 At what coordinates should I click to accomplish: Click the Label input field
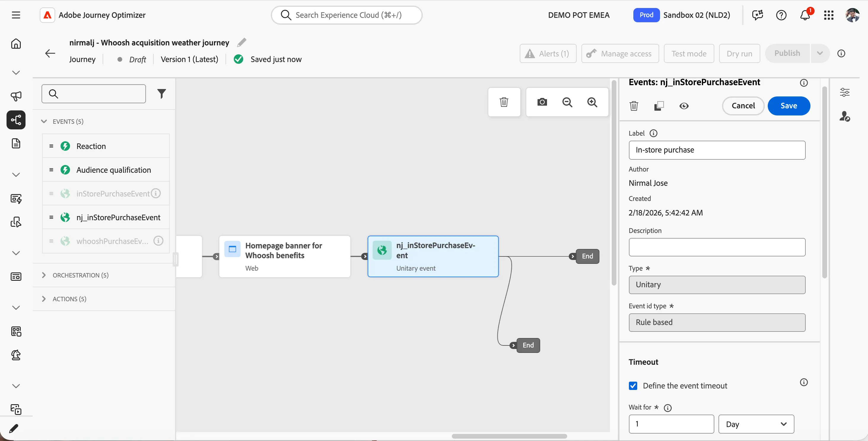[717, 150]
